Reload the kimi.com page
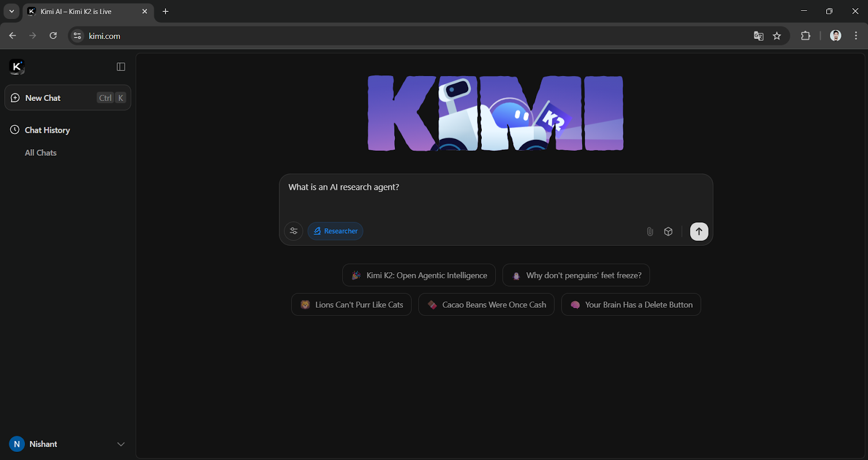 coord(53,36)
